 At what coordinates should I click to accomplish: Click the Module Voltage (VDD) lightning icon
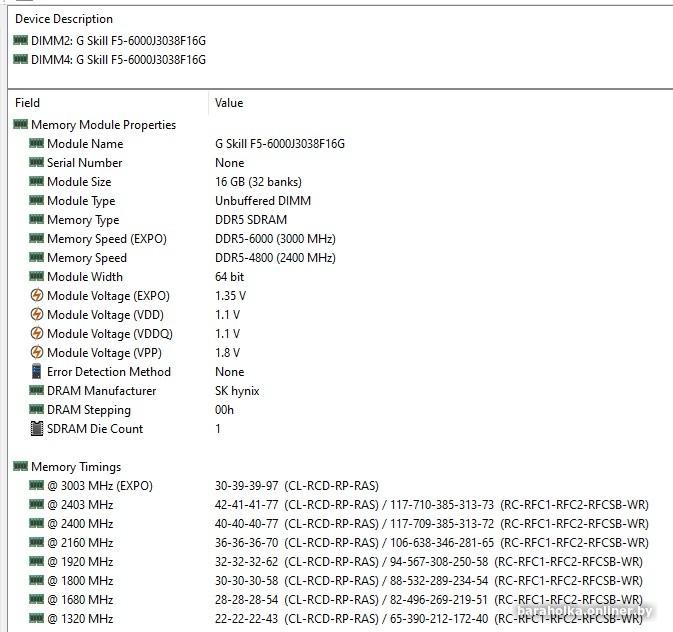tap(37, 314)
